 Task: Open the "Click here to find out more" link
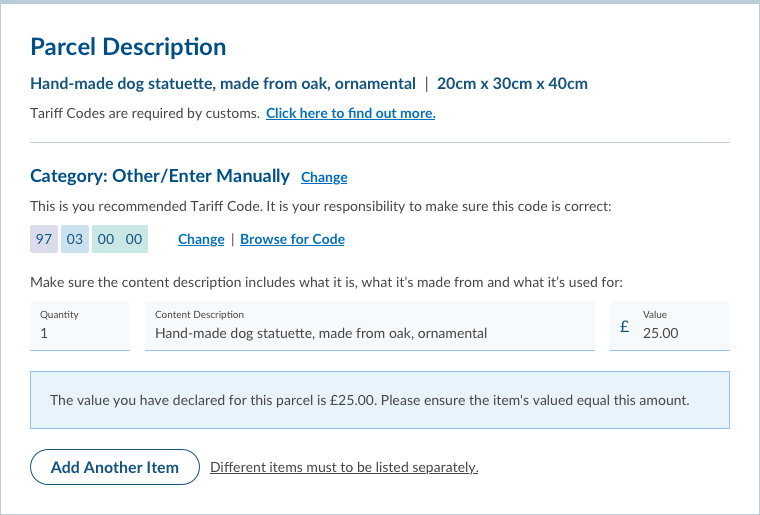pyautogui.click(x=350, y=113)
